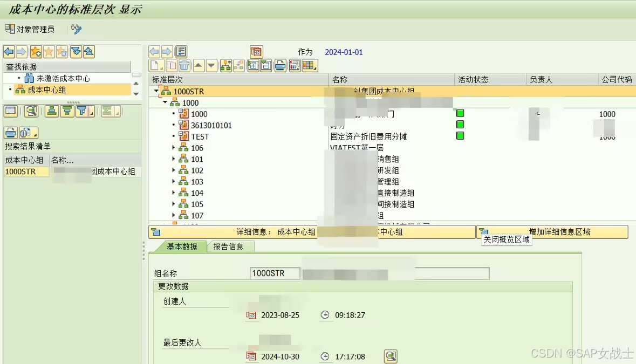Viewport: 636px width, 364px height.
Task: Collapse the 1000 group node
Action: (x=165, y=102)
